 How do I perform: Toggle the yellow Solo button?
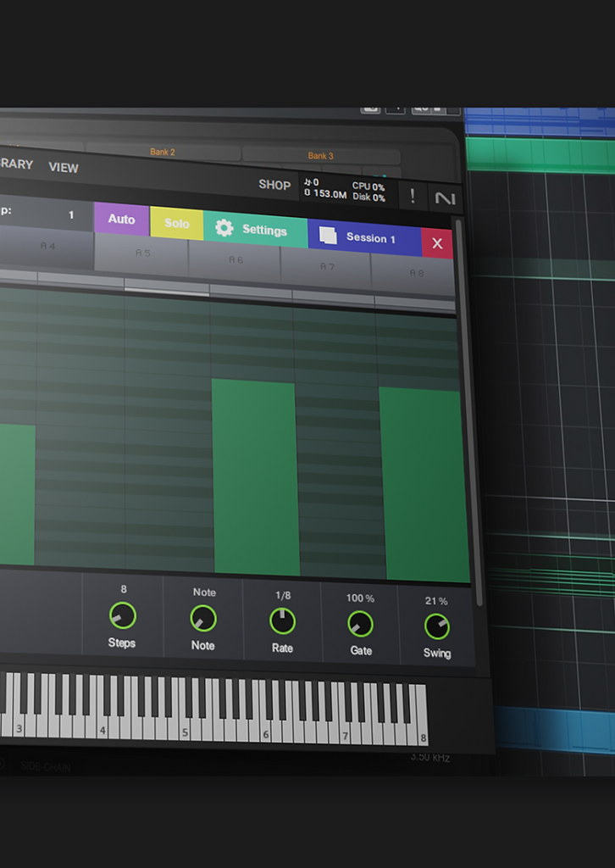coord(176,223)
